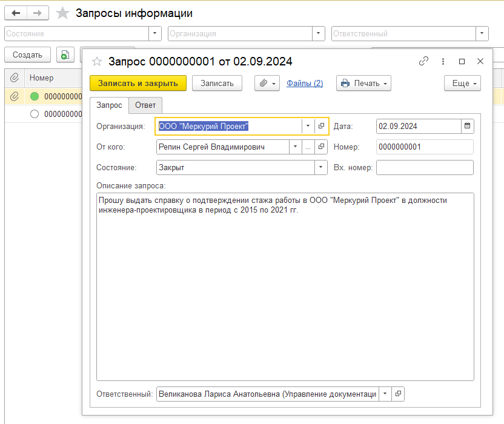504x424 pixels.
Task: Expand the Состояние dropdown showing Закрыт
Action: click(x=321, y=167)
